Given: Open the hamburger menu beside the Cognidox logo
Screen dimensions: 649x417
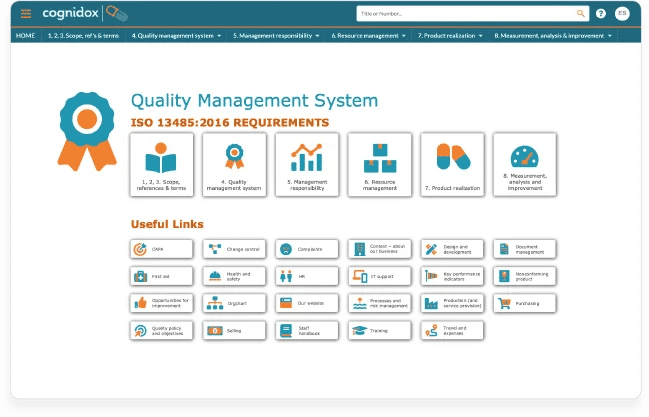Looking at the screenshot, I should pyautogui.click(x=26, y=13).
